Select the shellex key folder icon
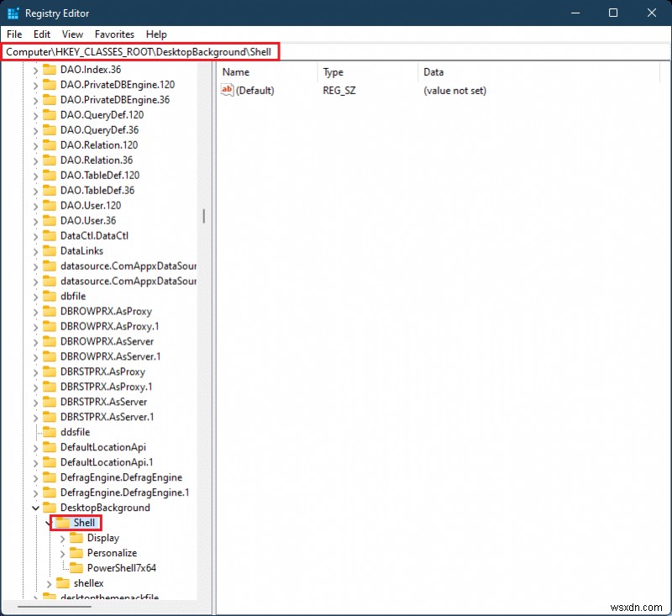This screenshot has height=616, width=672. pos(61,583)
